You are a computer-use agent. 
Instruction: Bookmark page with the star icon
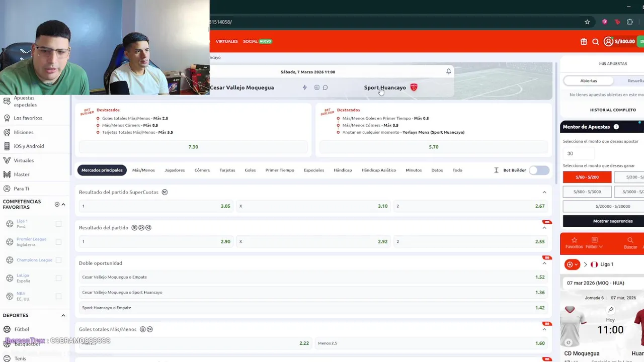pos(587,22)
